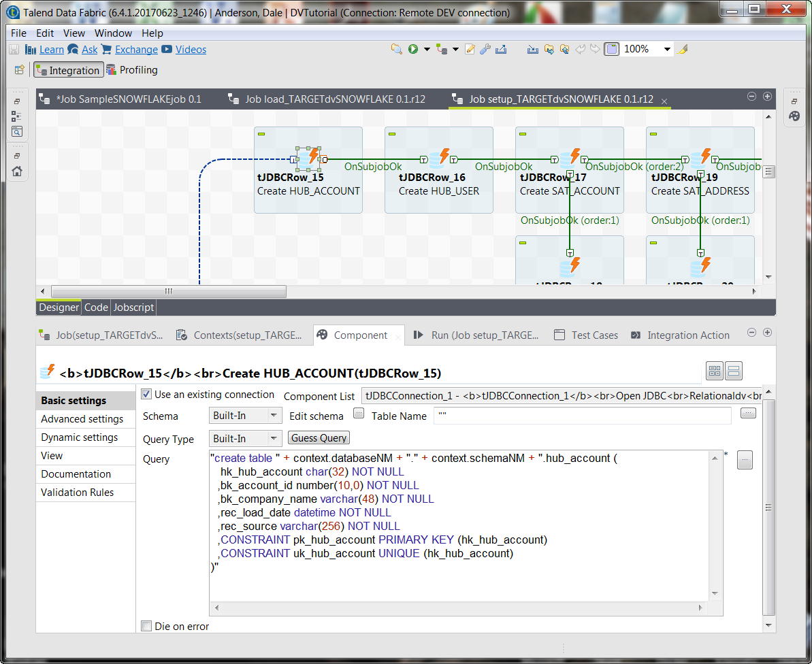
Task: Click into the Table Name input field
Action: 582,416
